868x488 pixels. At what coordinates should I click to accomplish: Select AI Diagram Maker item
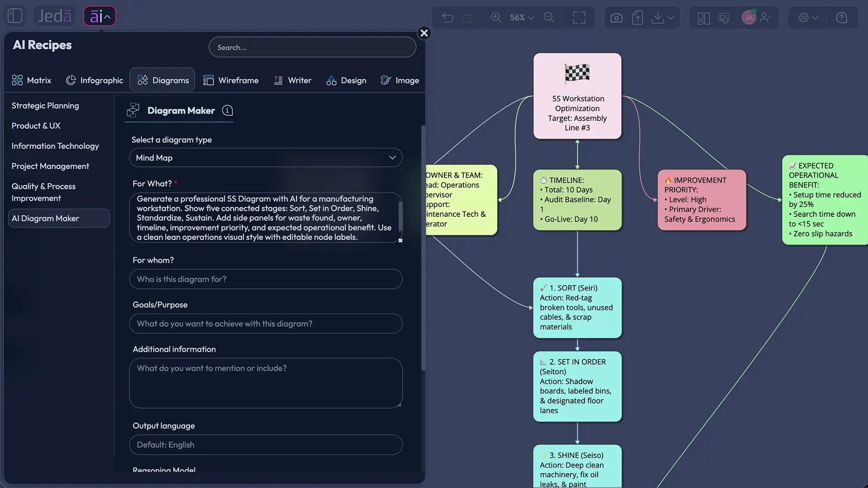[59, 218]
